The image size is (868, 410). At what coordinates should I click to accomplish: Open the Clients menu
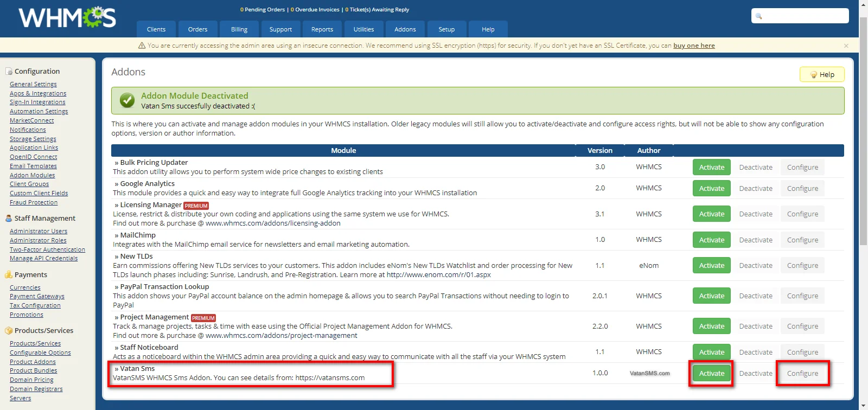(x=156, y=29)
